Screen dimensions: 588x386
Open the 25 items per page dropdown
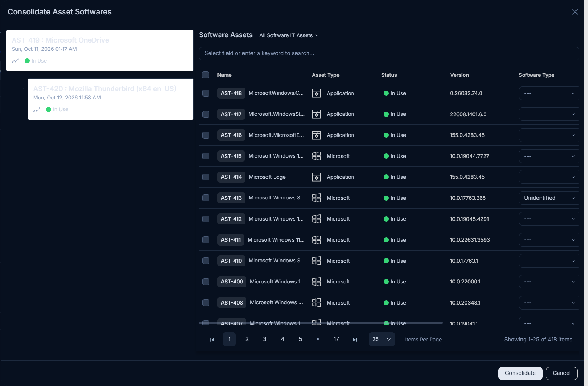(x=382, y=339)
